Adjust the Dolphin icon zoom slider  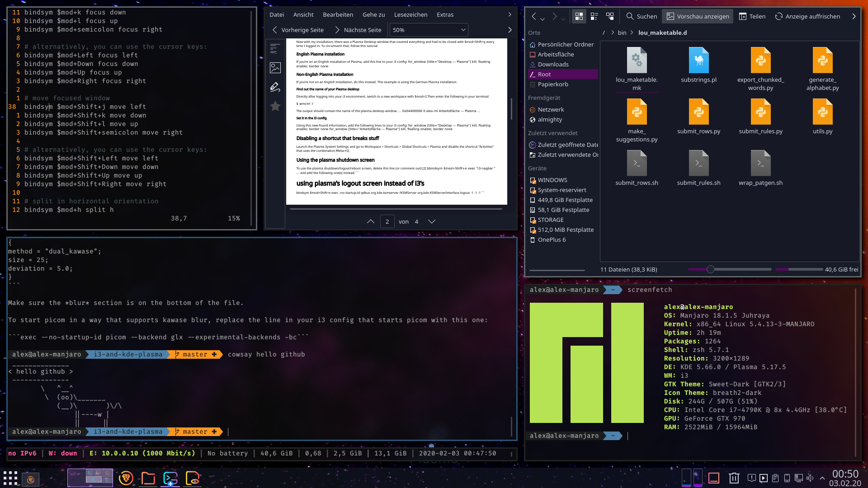click(710, 269)
